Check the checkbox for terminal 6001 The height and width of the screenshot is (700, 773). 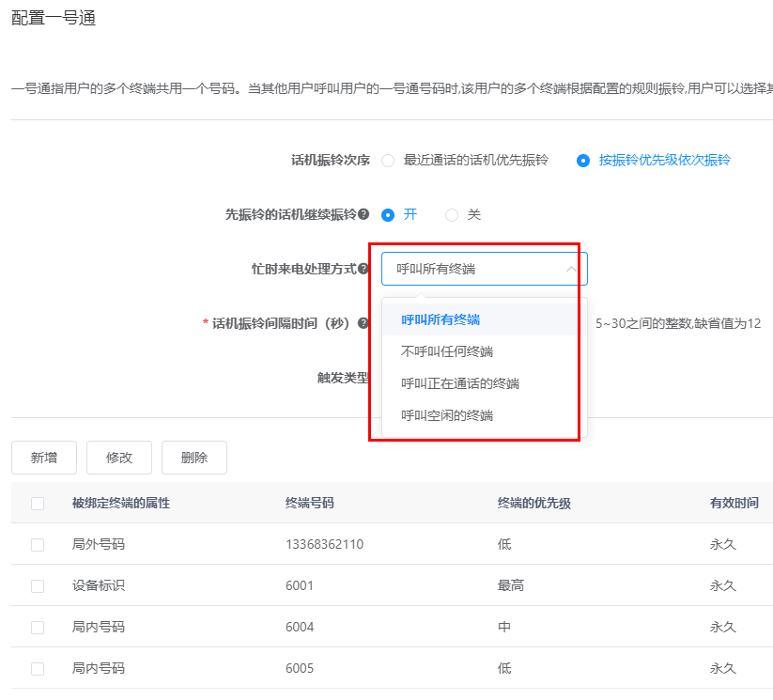tap(38, 585)
